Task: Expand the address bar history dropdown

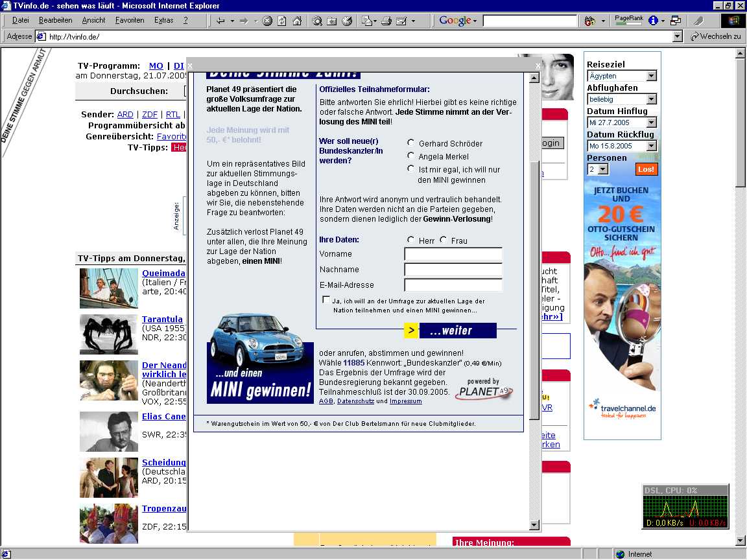Action: coord(678,37)
